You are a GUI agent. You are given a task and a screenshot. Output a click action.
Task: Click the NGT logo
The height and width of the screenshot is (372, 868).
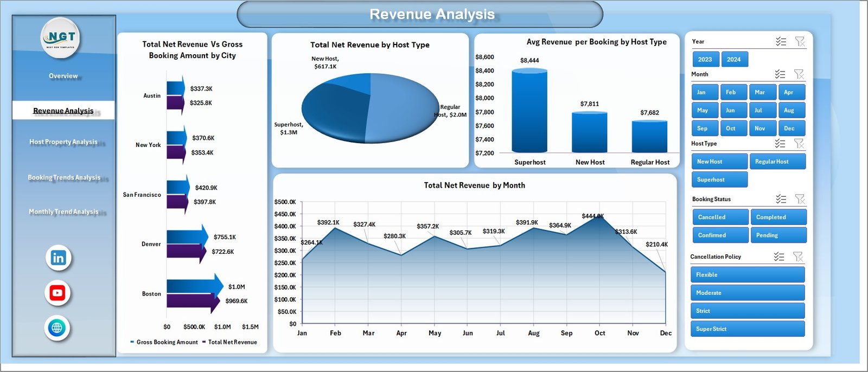click(61, 38)
